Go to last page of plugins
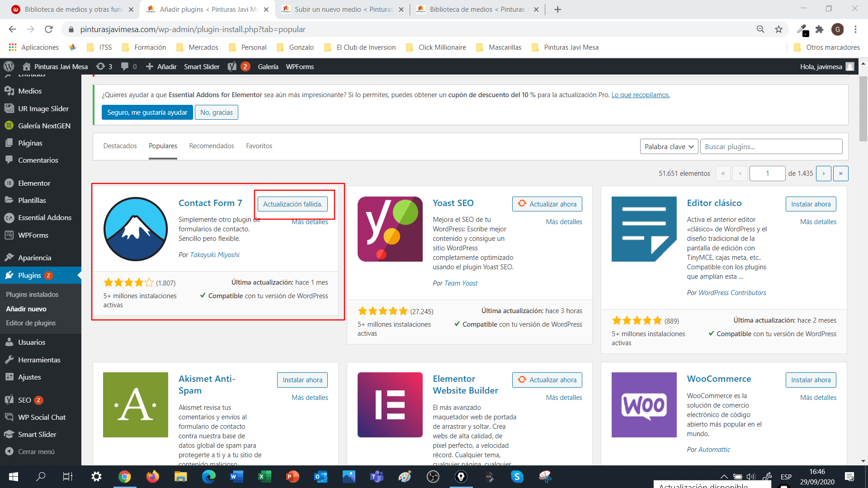 840,174
